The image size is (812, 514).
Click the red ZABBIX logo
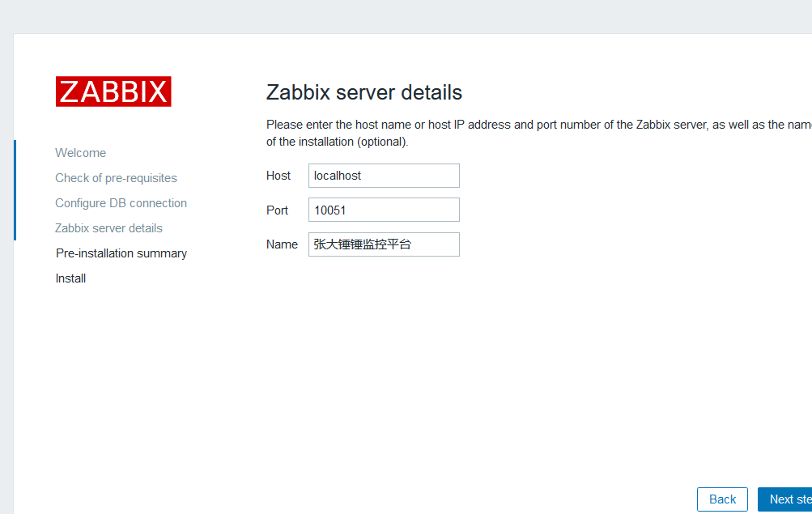point(113,91)
